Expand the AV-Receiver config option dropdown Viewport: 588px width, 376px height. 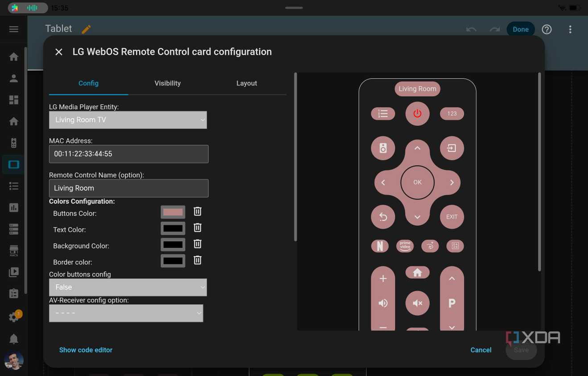[x=126, y=313]
